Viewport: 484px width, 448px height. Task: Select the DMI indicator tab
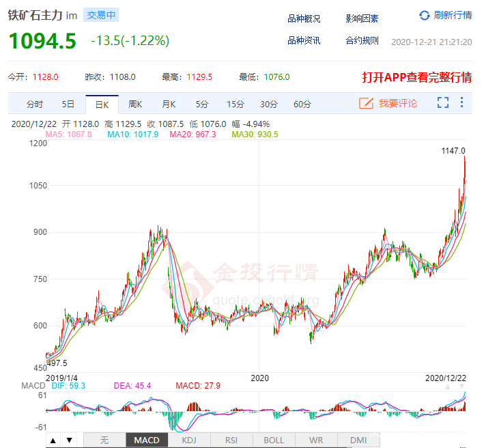(358, 440)
